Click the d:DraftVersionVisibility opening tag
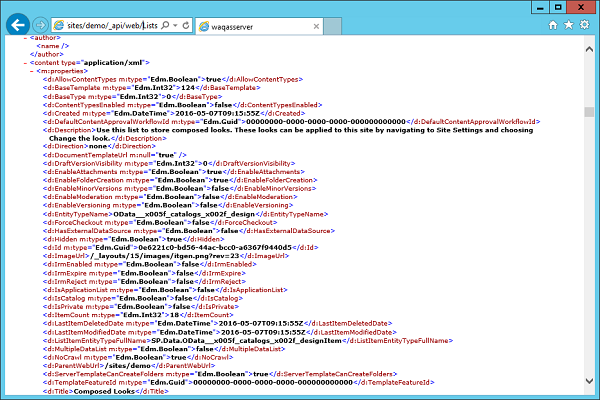The width and height of the screenshot is (600, 400). pyautogui.click(x=122, y=163)
